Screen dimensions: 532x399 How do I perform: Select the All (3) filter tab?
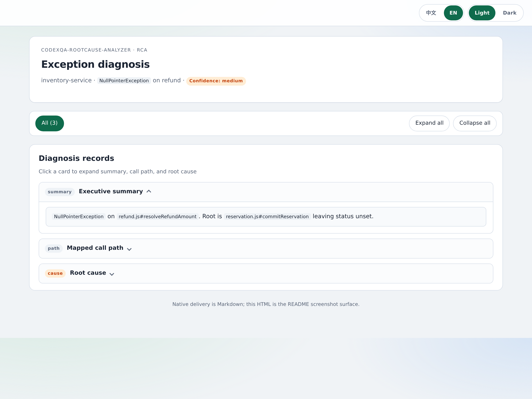tap(49, 123)
